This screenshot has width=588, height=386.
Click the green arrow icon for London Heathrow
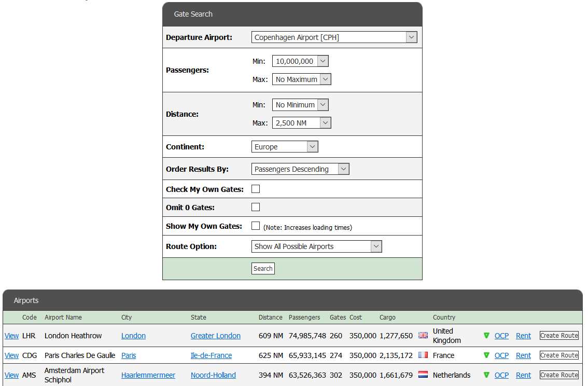click(x=486, y=336)
